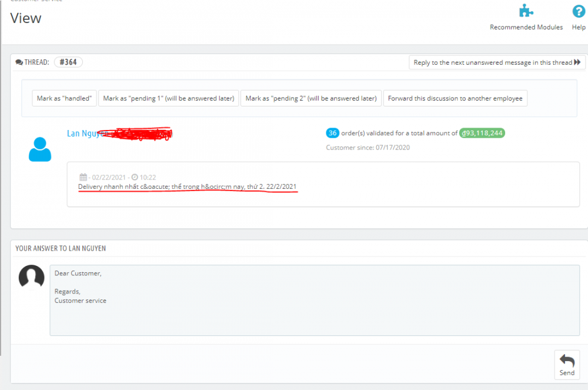Reply to the next unanswered message in thread
Image resolution: width=588 pixels, height=390 pixels.
pyautogui.click(x=497, y=62)
